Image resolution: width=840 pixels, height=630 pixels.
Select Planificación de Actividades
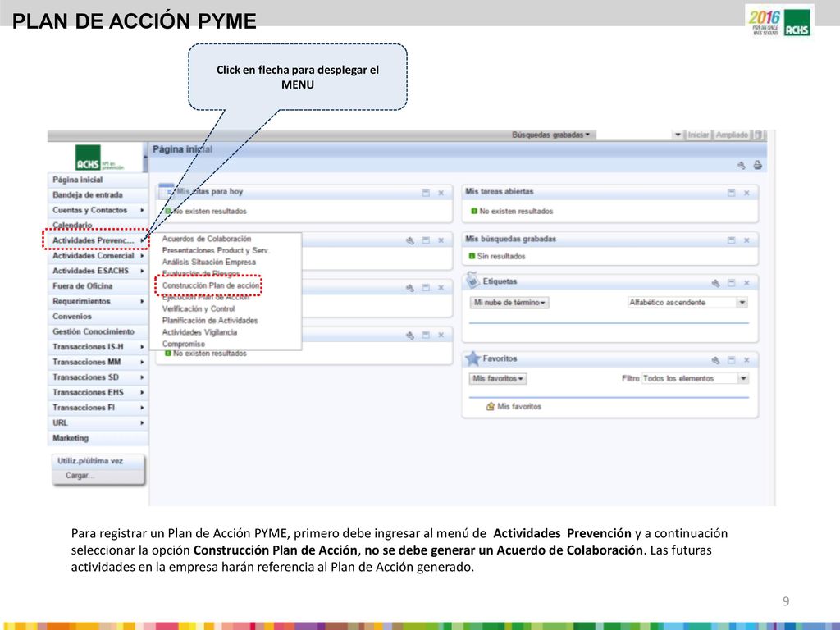click(210, 321)
